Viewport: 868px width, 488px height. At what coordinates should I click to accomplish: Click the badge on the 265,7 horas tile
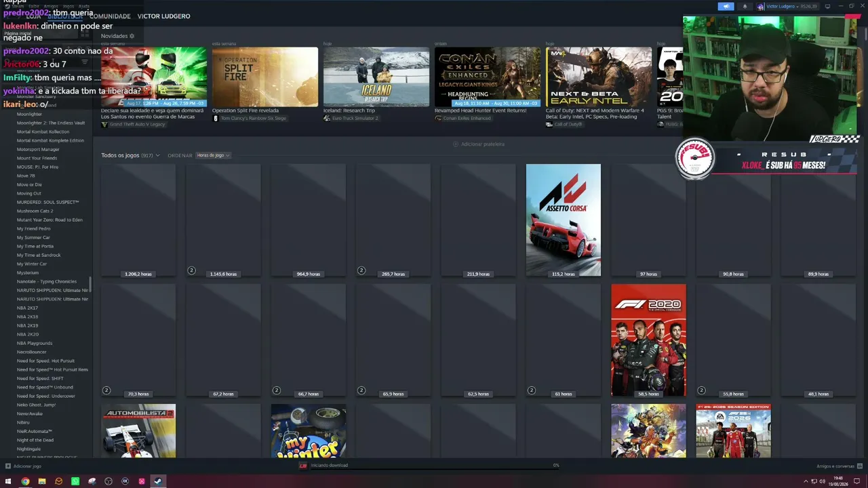(361, 270)
